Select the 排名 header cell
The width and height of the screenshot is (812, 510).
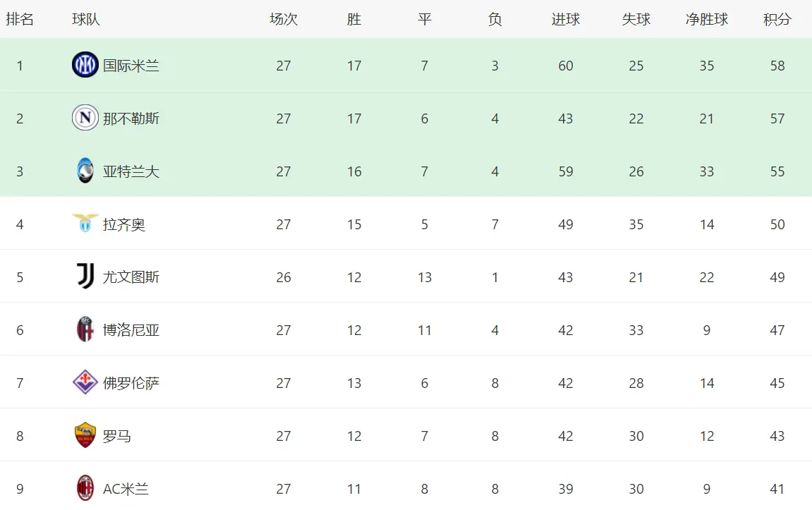20,20
